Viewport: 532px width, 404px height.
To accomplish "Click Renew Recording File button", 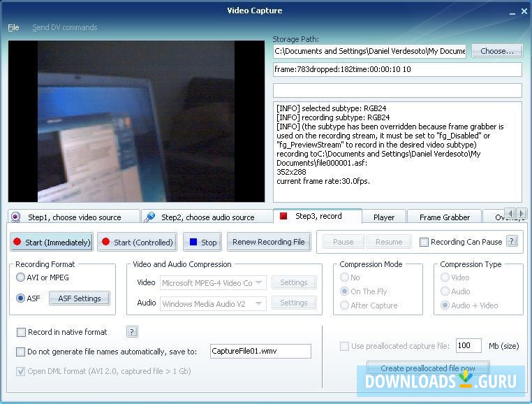I will point(269,242).
